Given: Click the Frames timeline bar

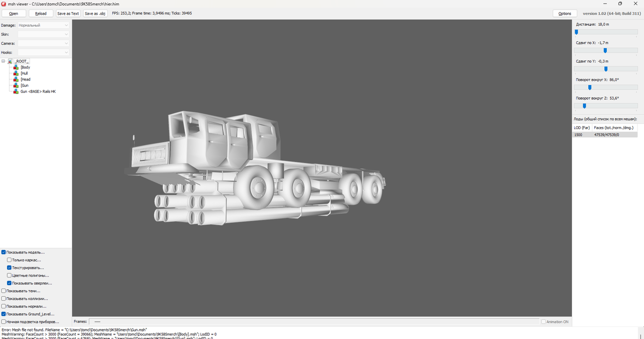Looking at the screenshot, I should point(314,321).
